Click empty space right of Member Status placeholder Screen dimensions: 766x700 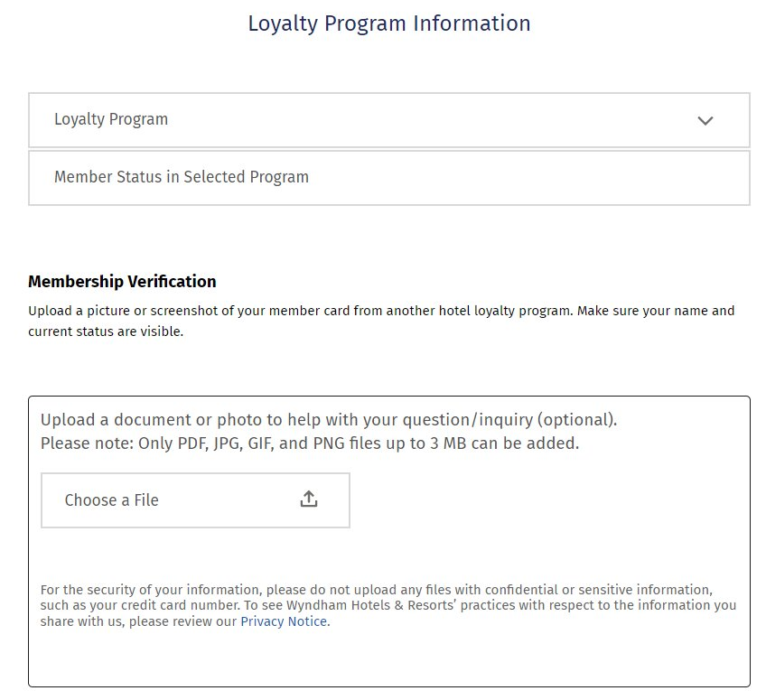pos(528,178)
